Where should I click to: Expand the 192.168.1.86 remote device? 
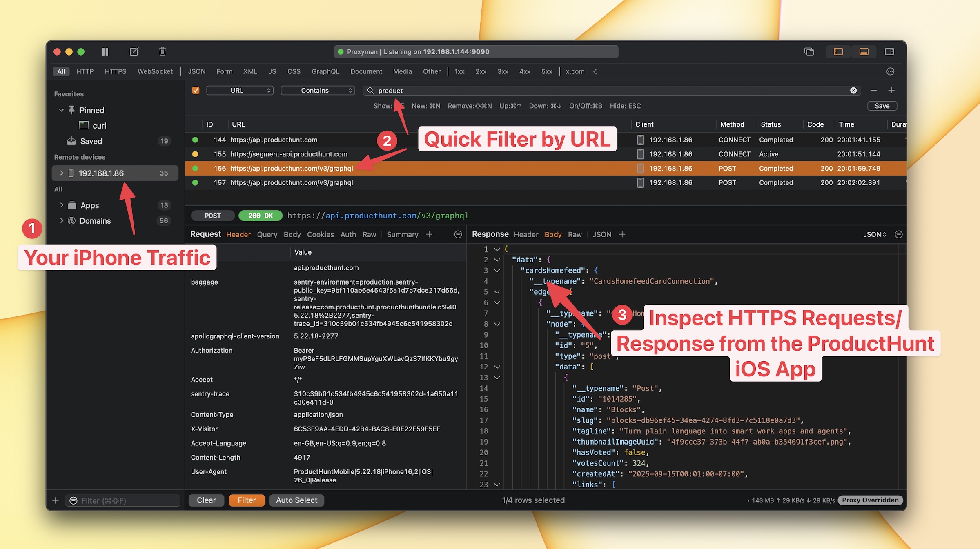click(61, 173)
